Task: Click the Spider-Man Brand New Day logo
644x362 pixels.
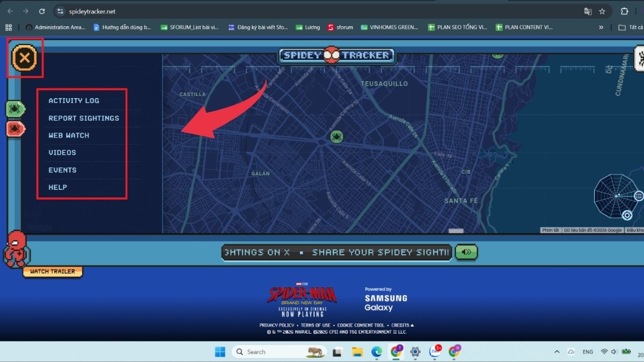Action: (x=303, y=299)
